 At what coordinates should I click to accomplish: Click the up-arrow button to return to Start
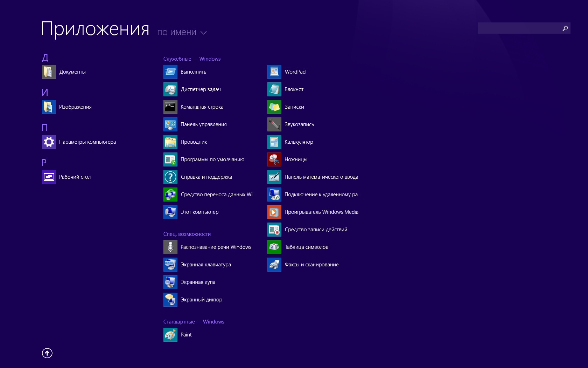click(x=47, y=353)
